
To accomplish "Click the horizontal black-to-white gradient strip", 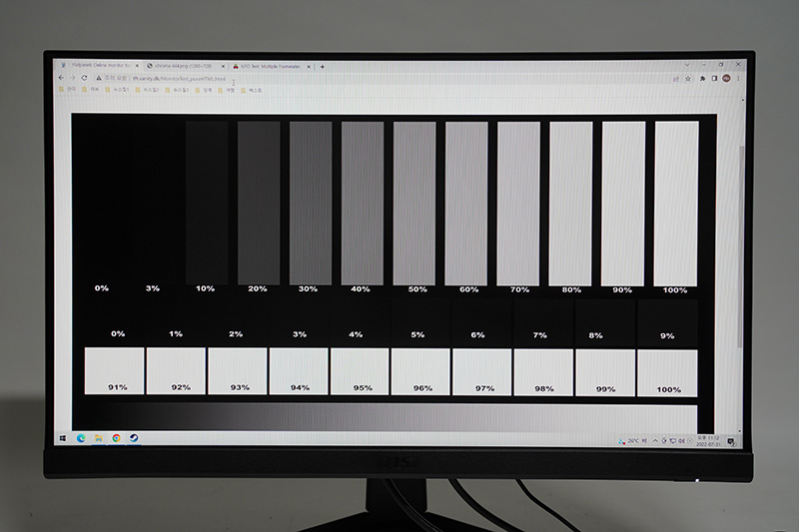I will 390,417.
